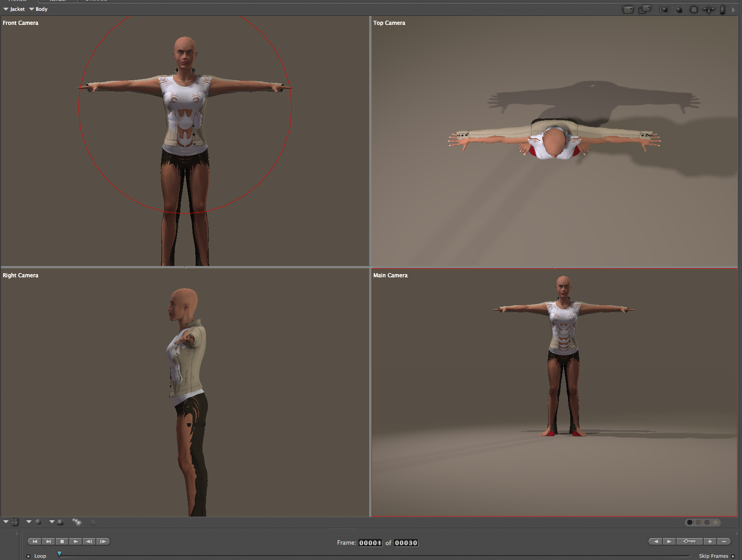Select the Top Camera viewport label
The width and height of the screenshot is (742, 560).
point(389,23)
